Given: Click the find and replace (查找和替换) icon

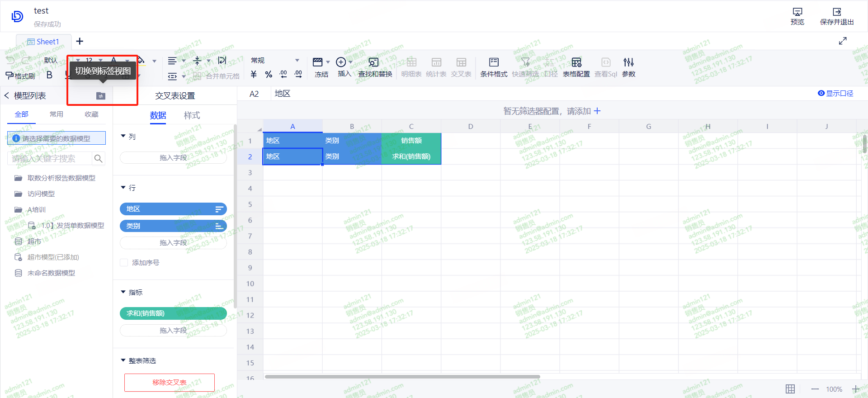Looking at the screenshot, I should [375, 67].
